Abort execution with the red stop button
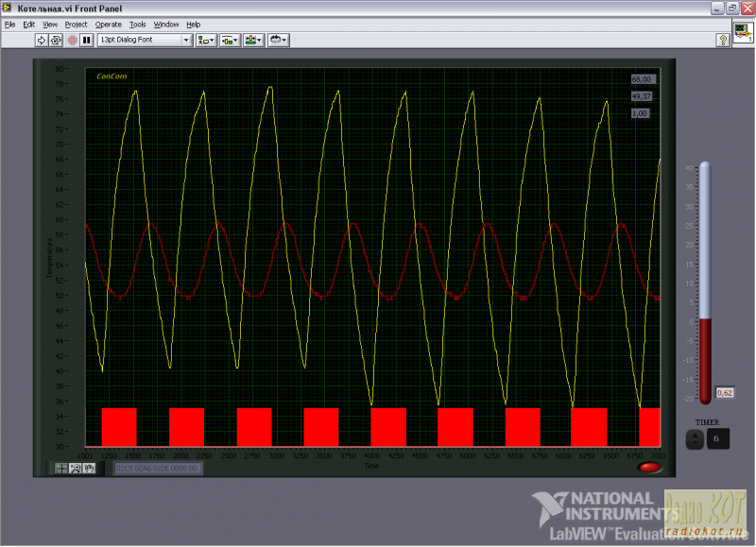Image resolution: width=756 pixels, height=547 pixels. point(73,40)
